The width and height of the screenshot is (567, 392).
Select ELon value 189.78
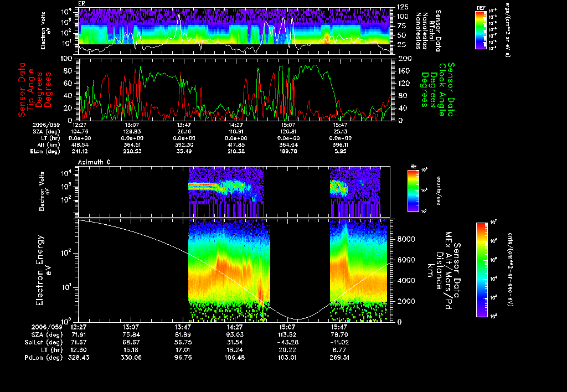tap(288, 152)
